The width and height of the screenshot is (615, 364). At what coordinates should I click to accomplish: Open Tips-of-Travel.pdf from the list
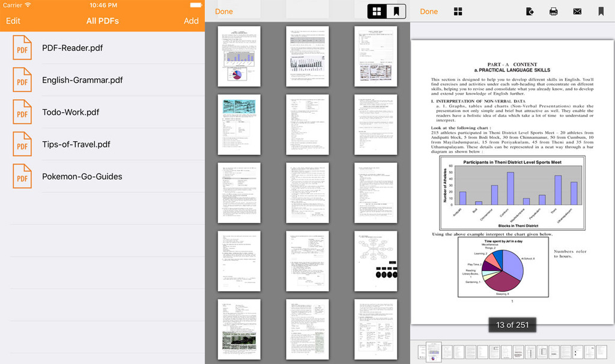76,145
